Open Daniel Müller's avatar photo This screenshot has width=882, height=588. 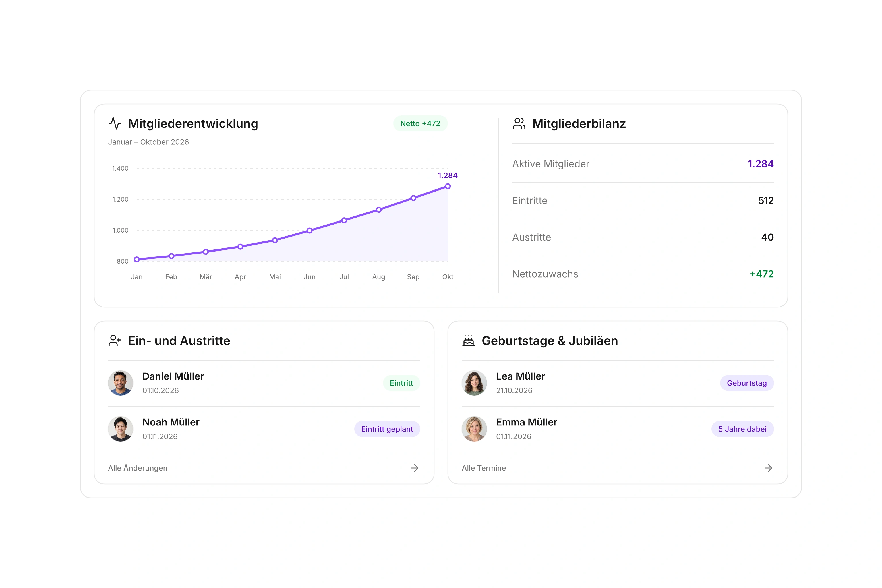120,383
